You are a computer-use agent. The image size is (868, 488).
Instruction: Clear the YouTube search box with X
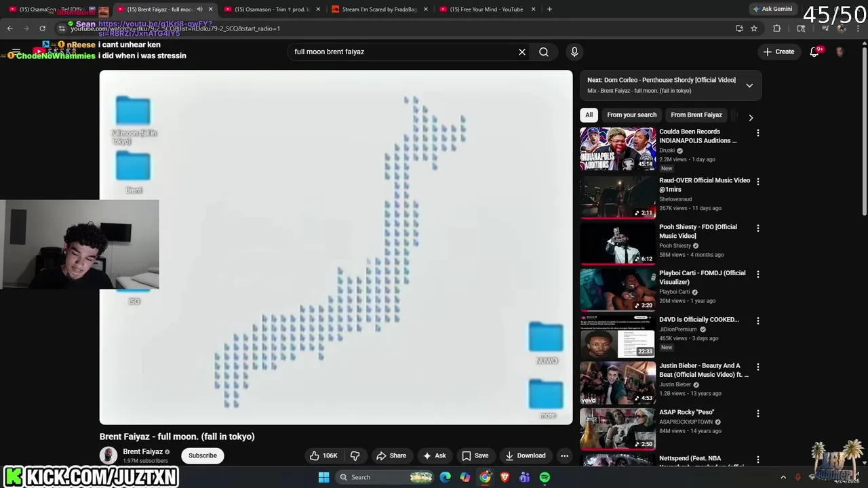pos(522,52)
